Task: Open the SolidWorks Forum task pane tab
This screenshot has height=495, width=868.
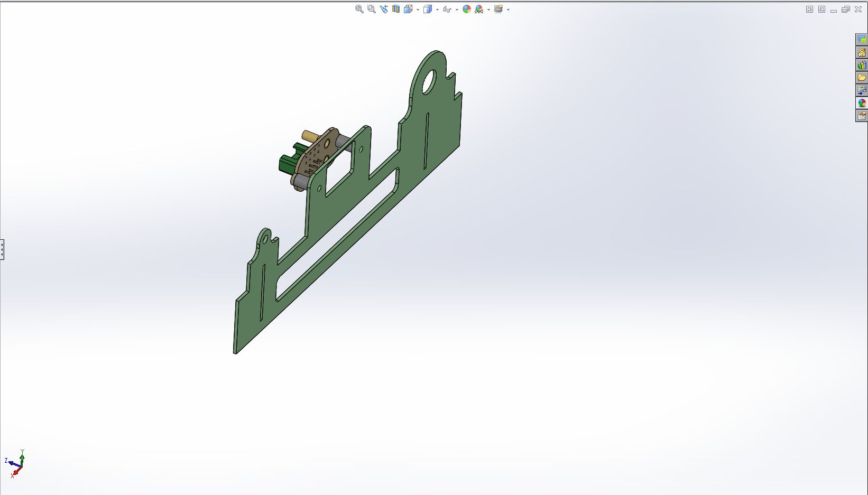Action: pos(862,40)
